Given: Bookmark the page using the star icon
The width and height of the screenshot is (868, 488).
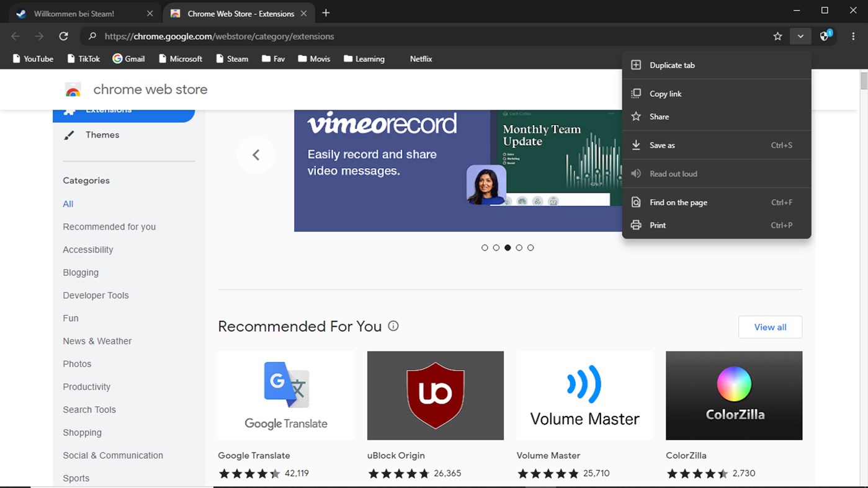Looking at the screenshot, I should pos(777,36).
